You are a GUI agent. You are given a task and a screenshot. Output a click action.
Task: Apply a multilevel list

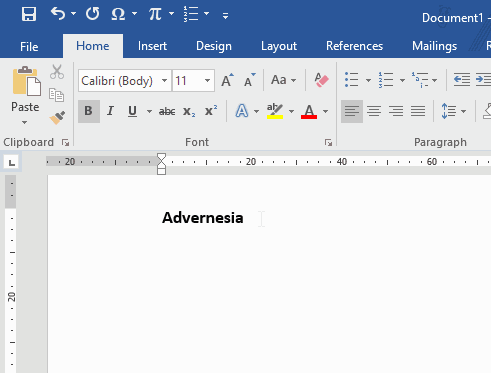tap(420, 80)
